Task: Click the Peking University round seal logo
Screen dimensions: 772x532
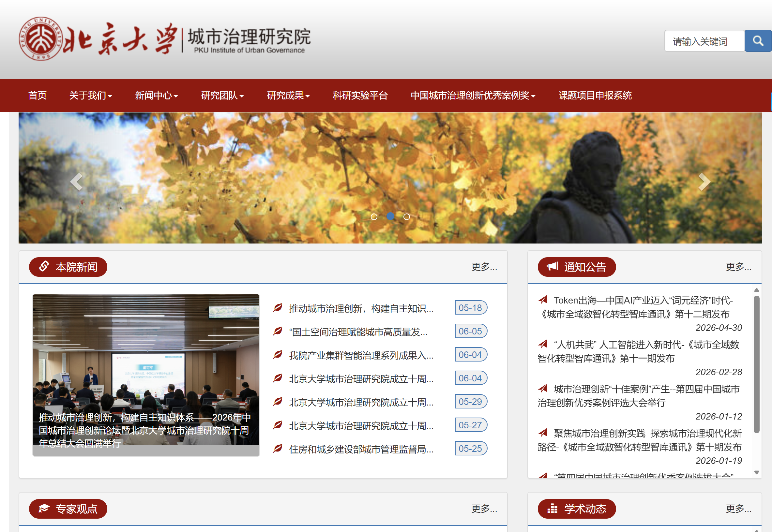Action: click(41, 39)
